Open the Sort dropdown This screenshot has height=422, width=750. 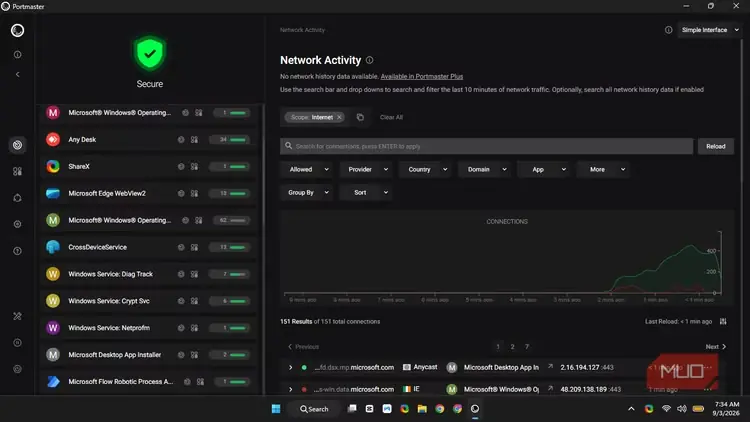367,192
